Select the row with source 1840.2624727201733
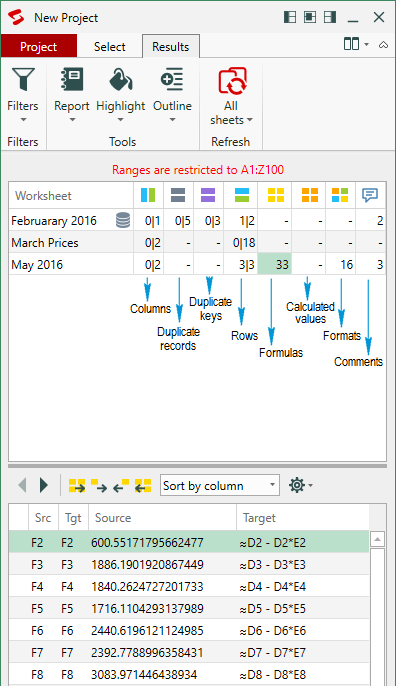This screenshot has height=686, width=396. pyautogui.click(x=189, y=586)
